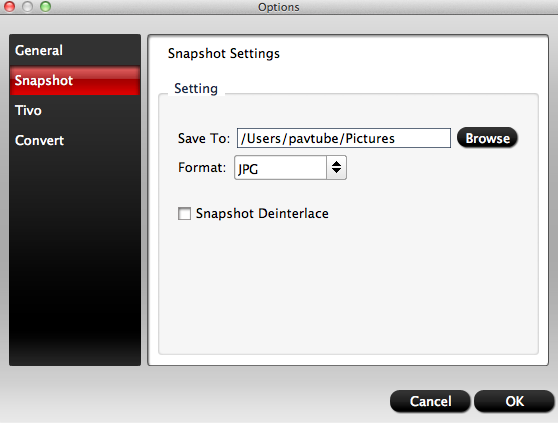
Task: Click the Snapshot Deinterlace label text
Action: coord(262,213)
